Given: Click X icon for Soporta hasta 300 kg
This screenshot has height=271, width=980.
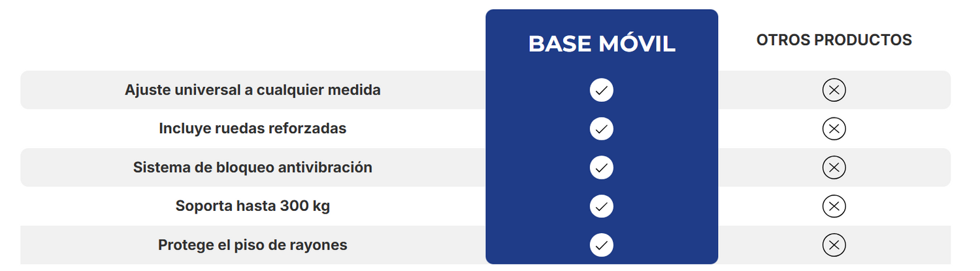Looking at the screenshot, I should click(834, 207).
